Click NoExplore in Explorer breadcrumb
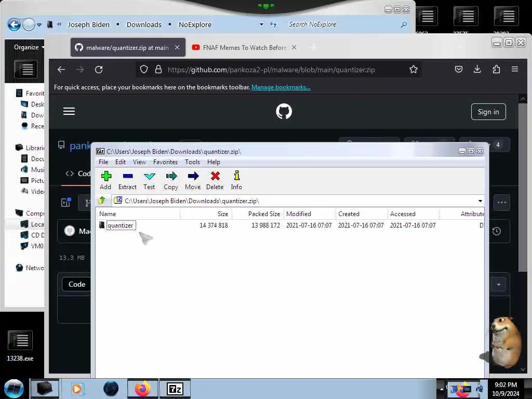The width and height of the screenshot is (532, 399). coord(195,25)
